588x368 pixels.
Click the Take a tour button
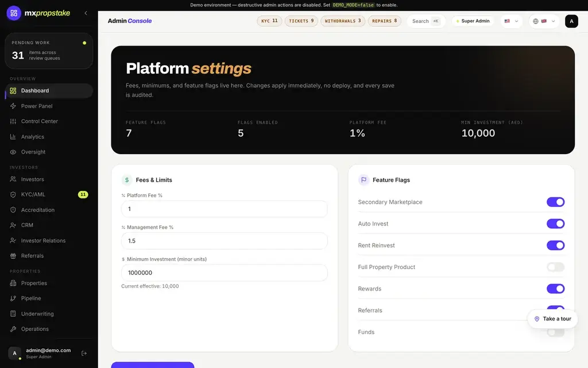pos(552,319)
